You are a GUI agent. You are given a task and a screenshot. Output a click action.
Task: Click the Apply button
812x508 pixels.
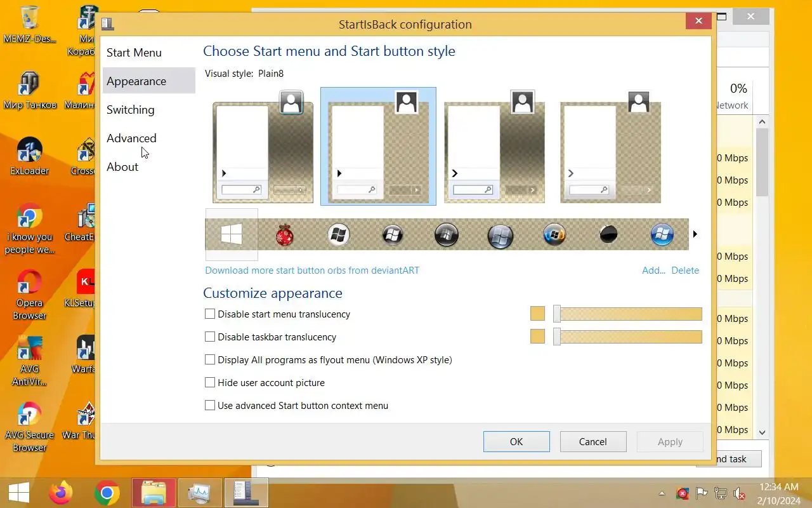(x=670, y=441)
